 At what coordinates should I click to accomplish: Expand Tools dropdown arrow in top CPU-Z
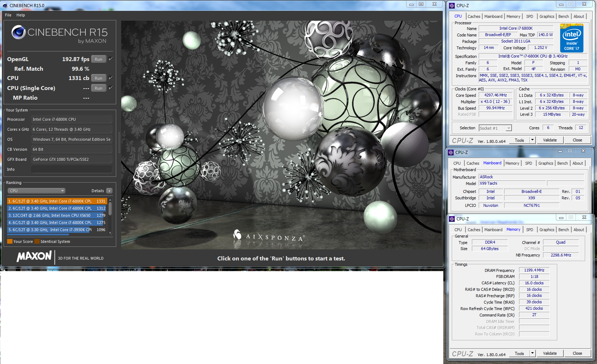point(532,140)
